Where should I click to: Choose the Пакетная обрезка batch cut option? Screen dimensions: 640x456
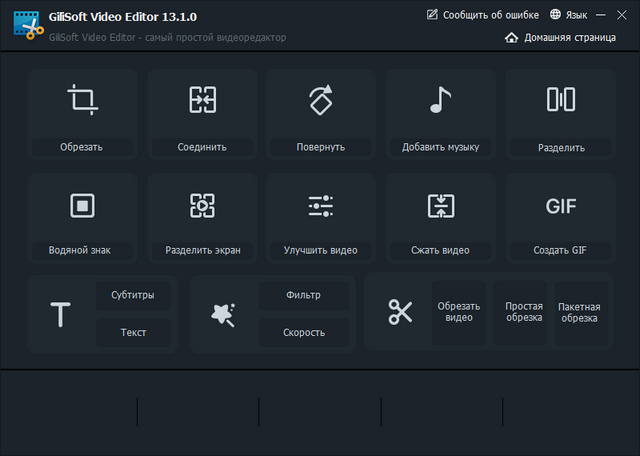579,312
